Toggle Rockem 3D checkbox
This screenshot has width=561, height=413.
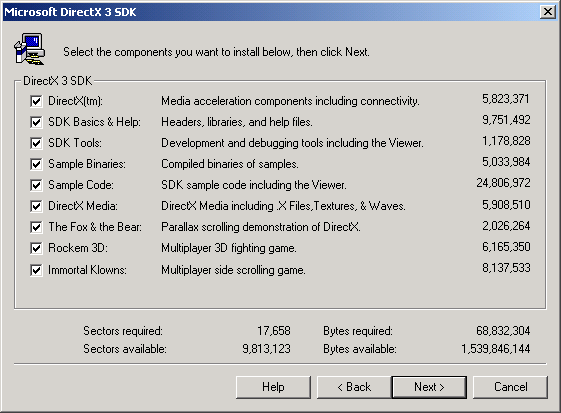[36, 248]
